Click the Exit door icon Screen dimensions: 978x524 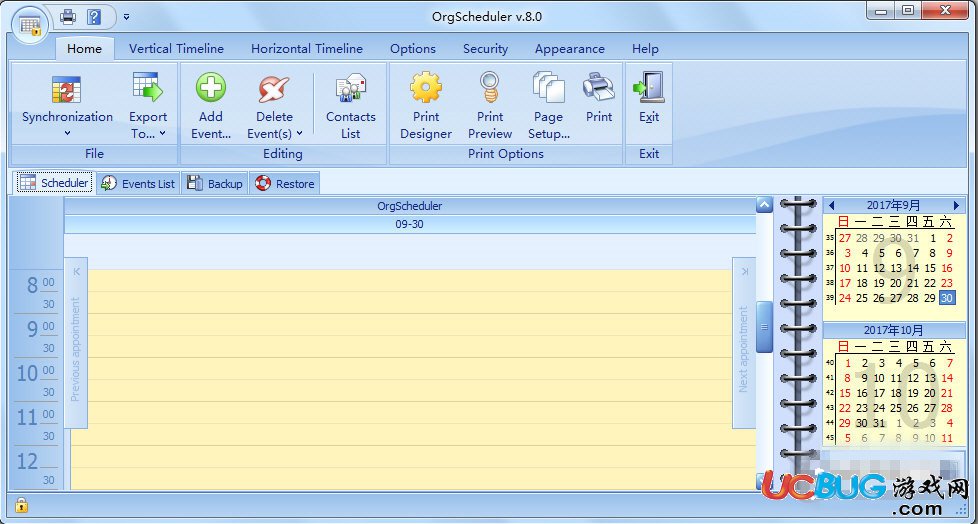(x=649, y=88)
